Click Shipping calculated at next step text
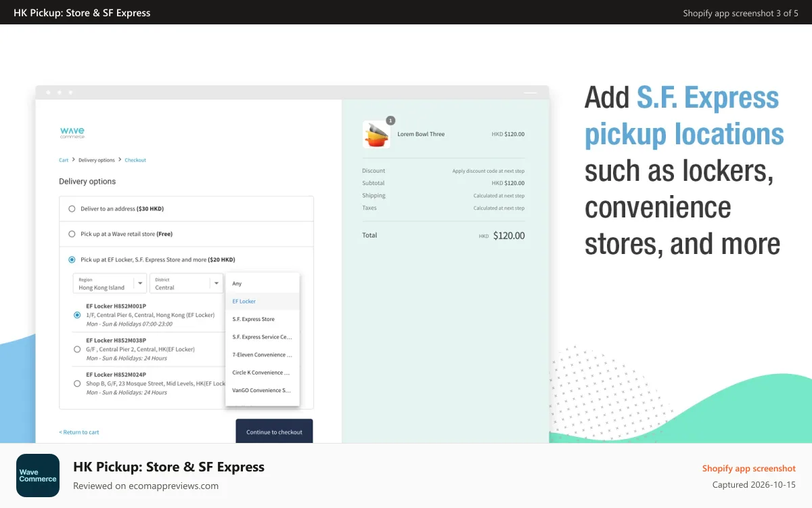The width and height of the screenshot is (812, 508). (x=499, y=196)
